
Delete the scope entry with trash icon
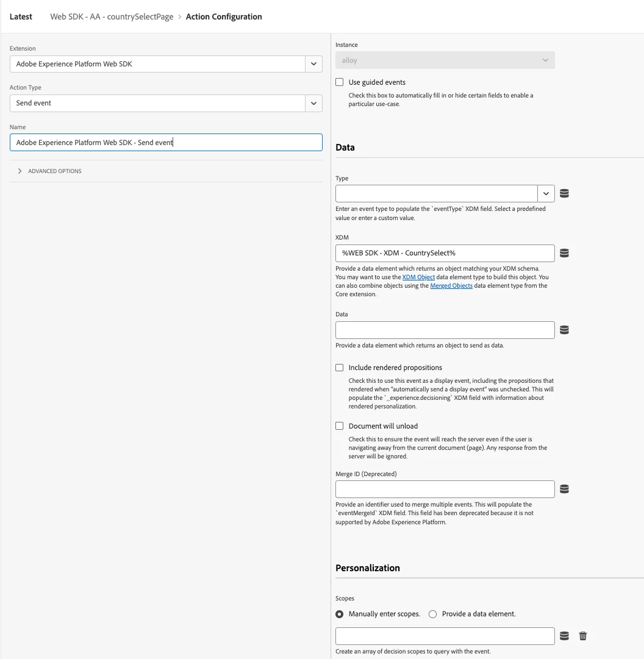(x=582, y=636)
